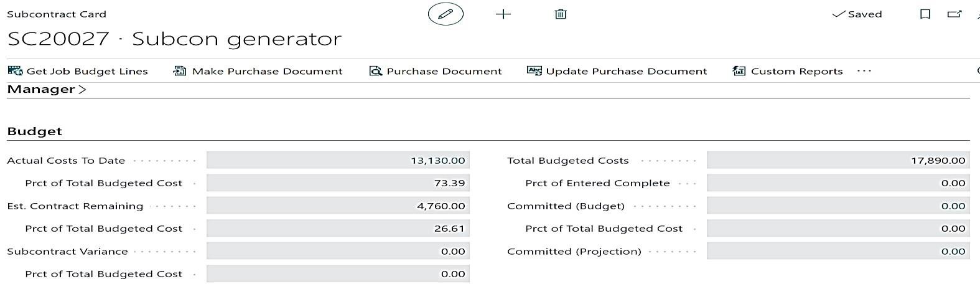Click the Actual Costs To Date field
Screen dimensions: 980x304
point(338,161)
